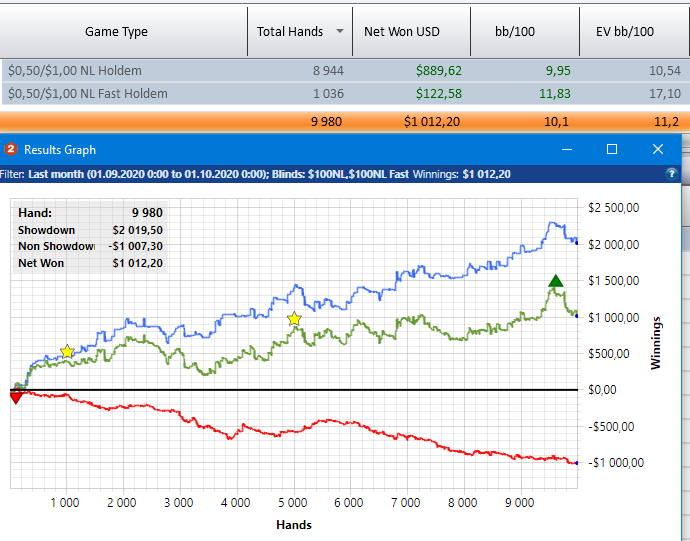Click the green up-triangle peak marker

click(556, 280)
